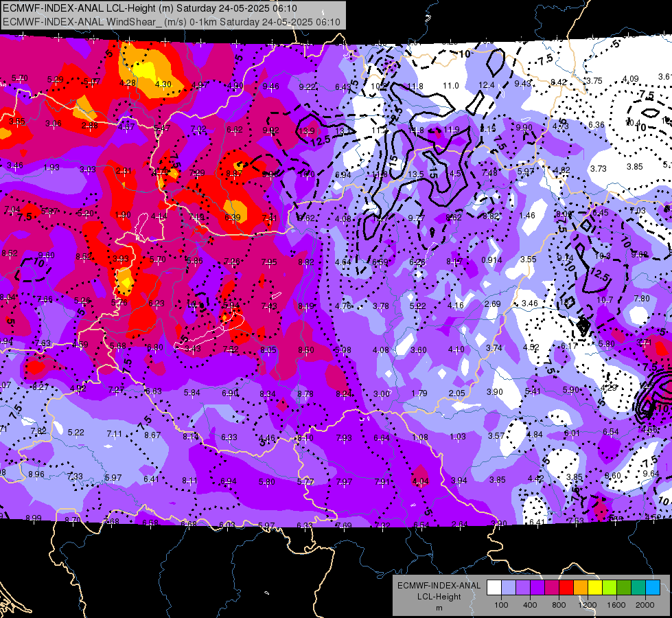Click the legend scale label 2000

(645, 605)
